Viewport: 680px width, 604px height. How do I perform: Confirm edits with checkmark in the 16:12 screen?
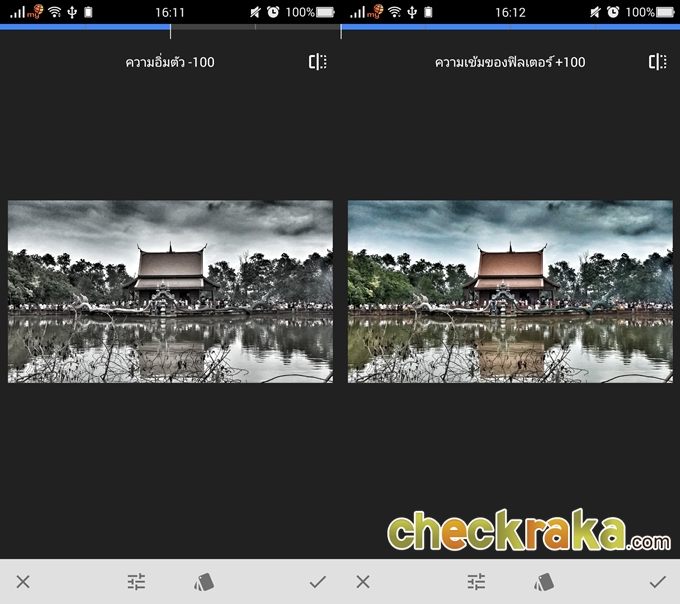(x=657, y=581)
